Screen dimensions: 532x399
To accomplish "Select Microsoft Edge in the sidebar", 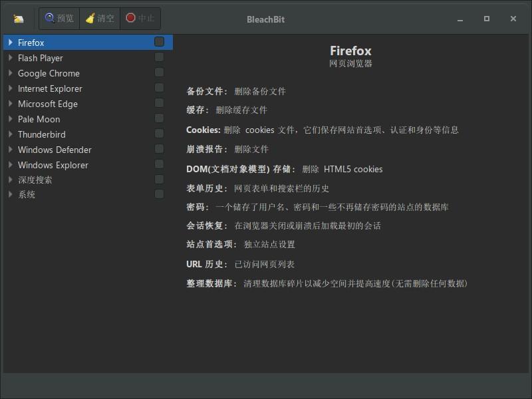I will click(x=47, y=104).
